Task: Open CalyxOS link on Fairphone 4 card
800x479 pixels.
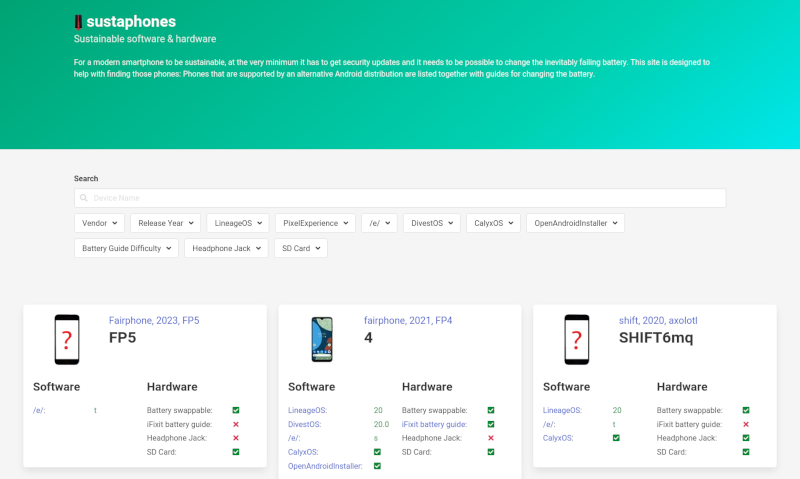Action: coord(303,452)
